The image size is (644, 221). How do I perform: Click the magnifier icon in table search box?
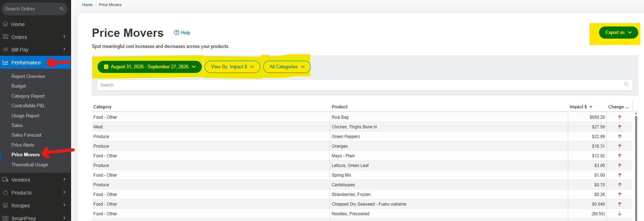(x=626, y=84)
